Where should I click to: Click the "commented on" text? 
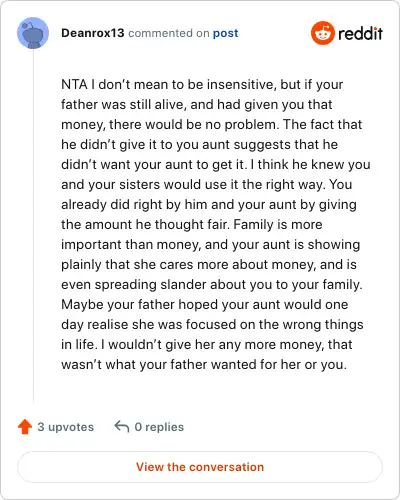(169, 33)
